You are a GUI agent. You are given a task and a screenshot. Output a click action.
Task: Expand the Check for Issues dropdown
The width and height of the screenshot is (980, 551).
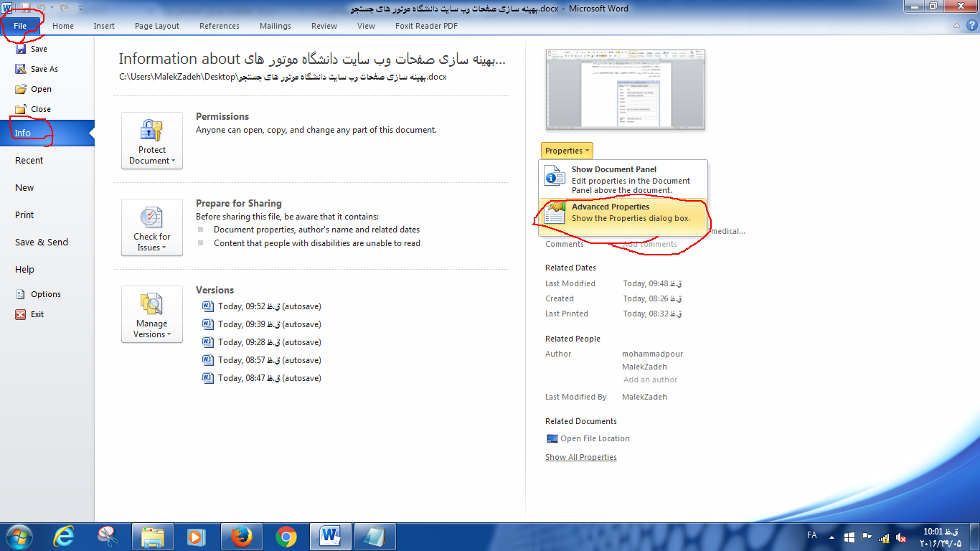pyautogui.click(x=152, y=227)
